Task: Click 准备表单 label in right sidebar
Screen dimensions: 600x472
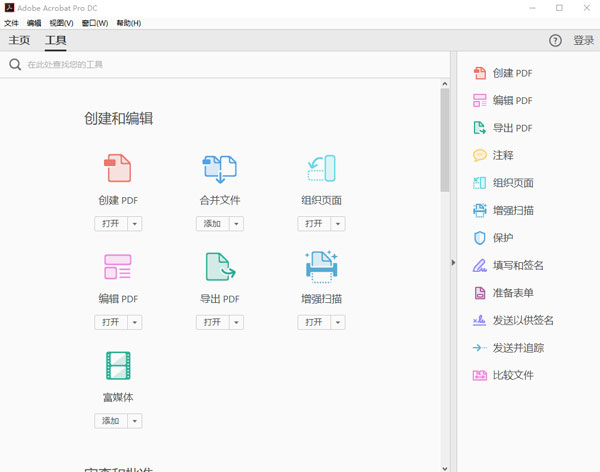Action: pos(513,293)
